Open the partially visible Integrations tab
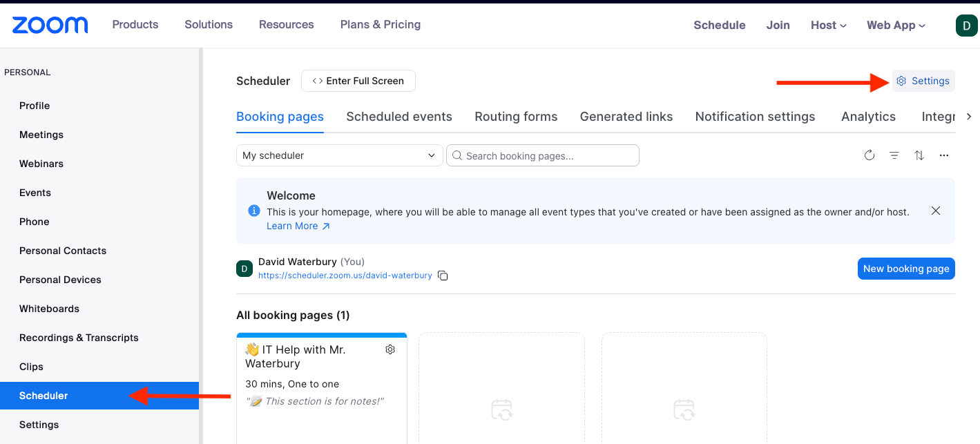This screenshot has height=444, width=980. tap(939, 117)
